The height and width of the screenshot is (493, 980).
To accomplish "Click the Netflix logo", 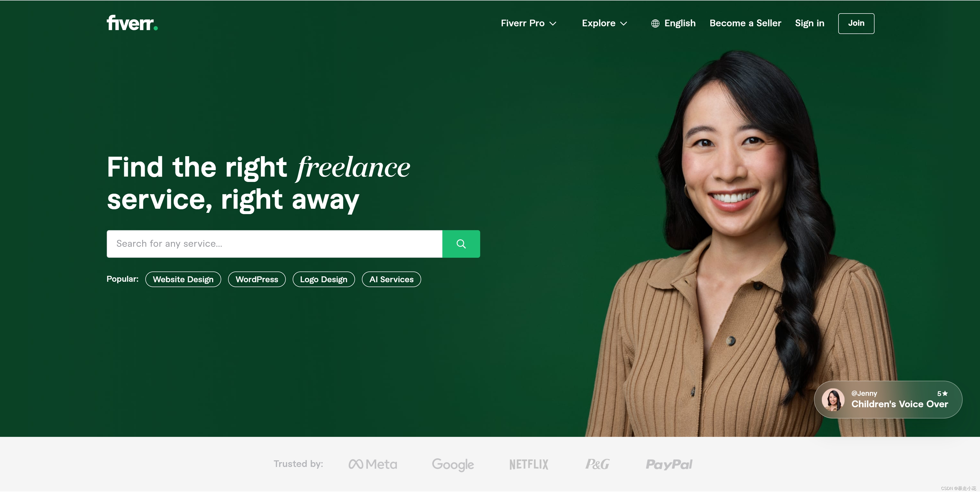I will [x=528, y=464].
